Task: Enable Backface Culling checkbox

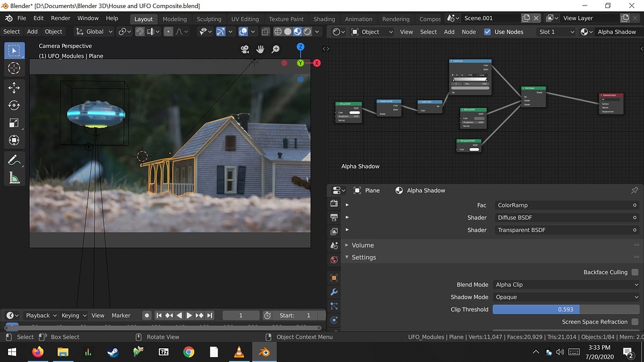Action: coord(635,272)
